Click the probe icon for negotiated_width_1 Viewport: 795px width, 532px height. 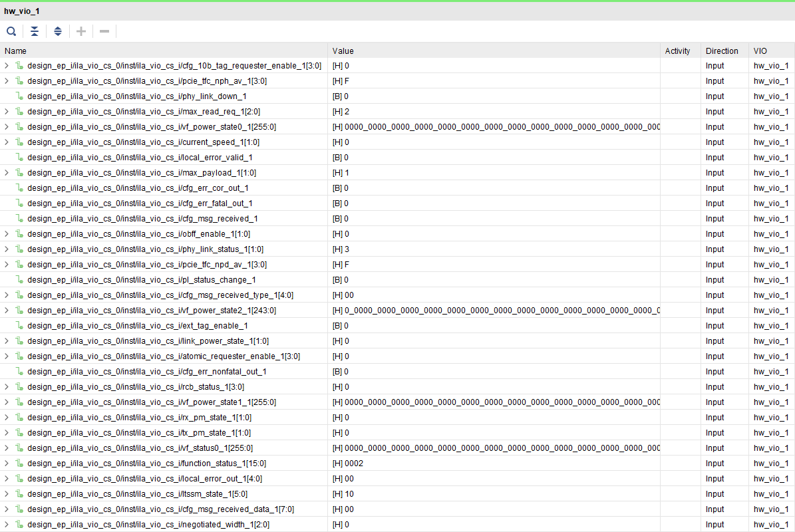(19, 525)
